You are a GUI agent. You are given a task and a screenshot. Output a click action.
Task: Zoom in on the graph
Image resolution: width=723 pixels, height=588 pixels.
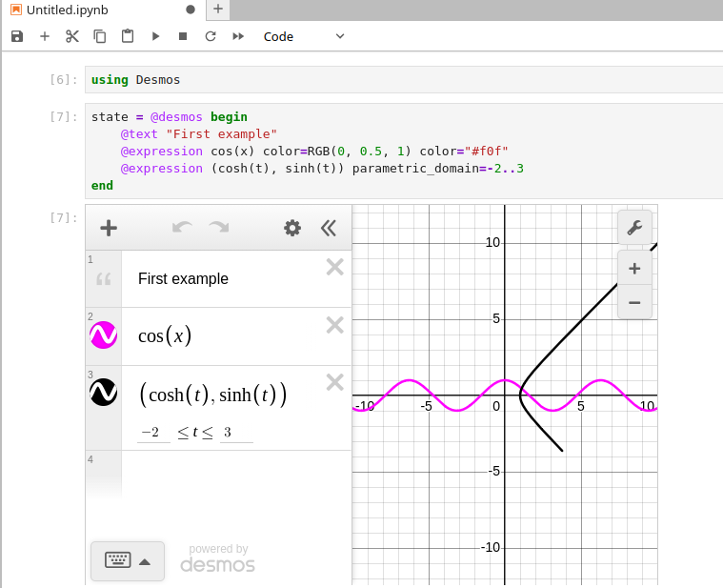click(x=634, y=269)
